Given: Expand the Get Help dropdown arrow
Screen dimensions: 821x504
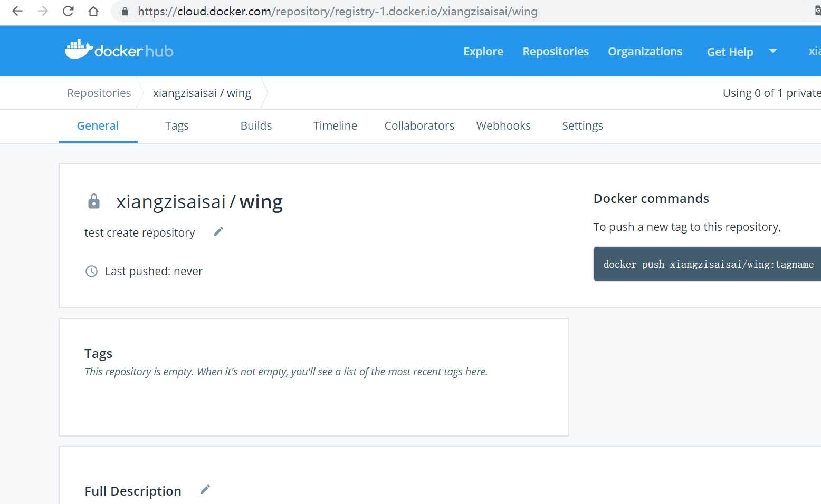Looking at the screenshot, I should pos(773,51).
